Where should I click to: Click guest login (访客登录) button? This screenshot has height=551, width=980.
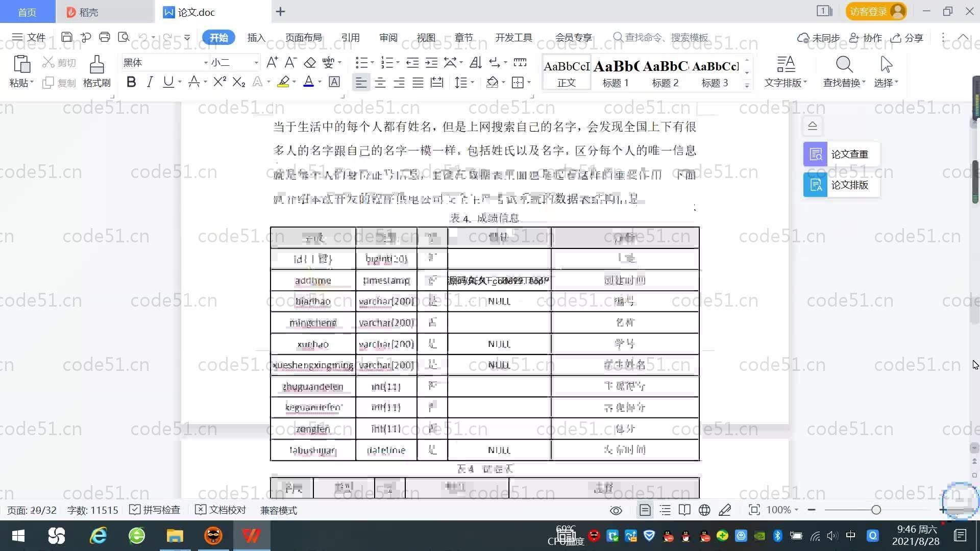point(876,11)
